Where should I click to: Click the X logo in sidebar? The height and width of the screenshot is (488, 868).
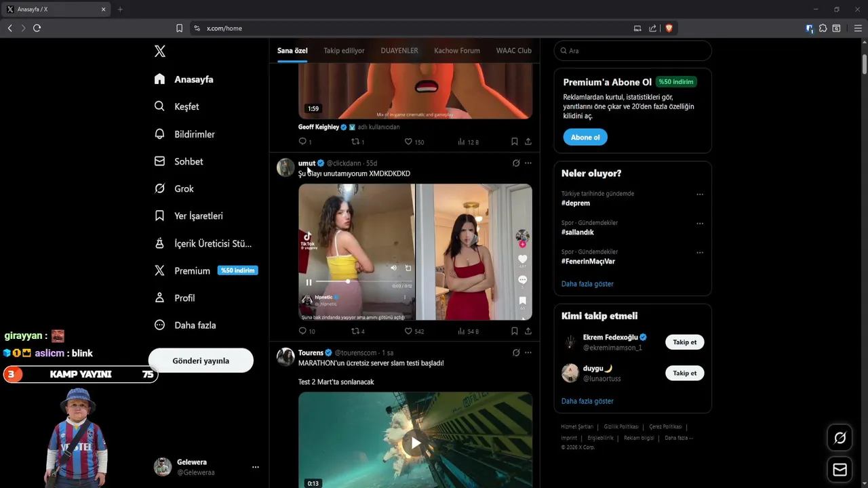pyautogui.click(x=159, y=51)
